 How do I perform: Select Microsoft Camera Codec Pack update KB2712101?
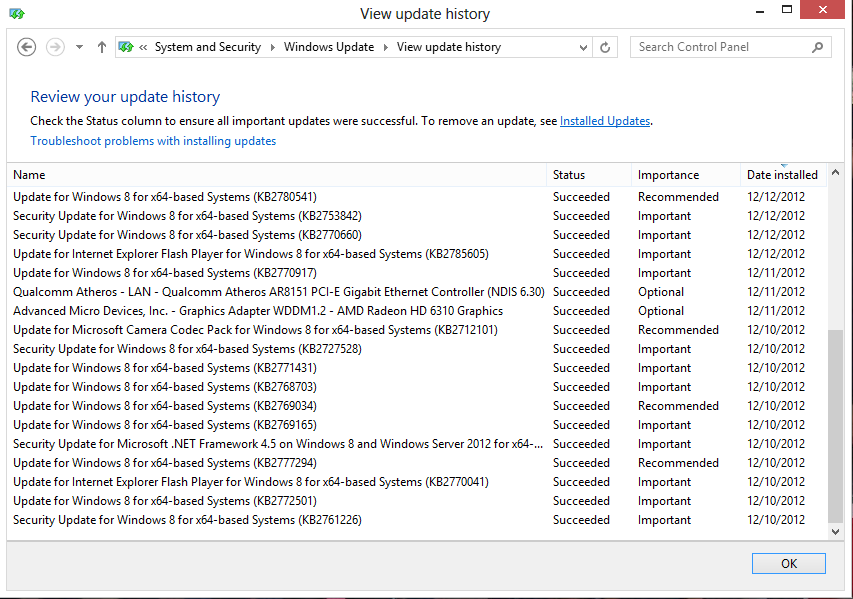coord(417,330)
